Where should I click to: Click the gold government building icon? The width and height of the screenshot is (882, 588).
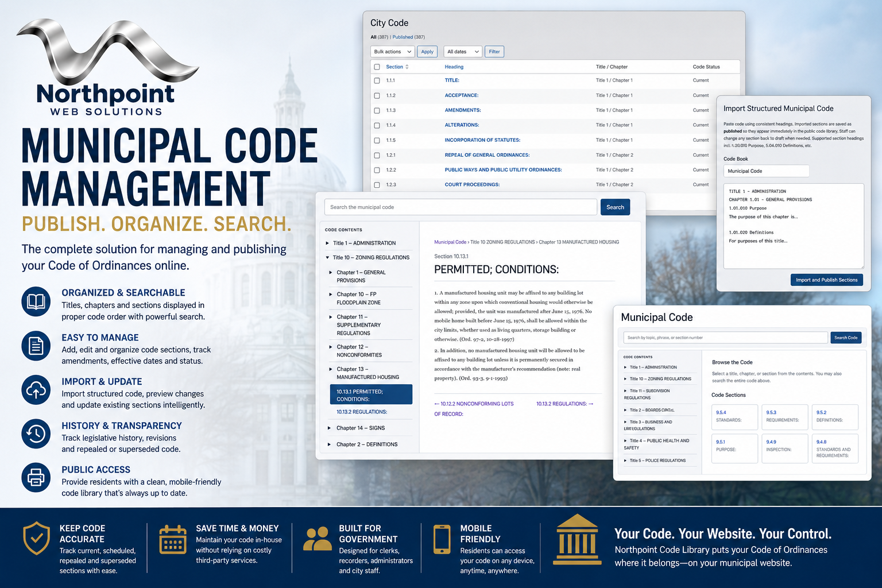[x=577, y=540]
